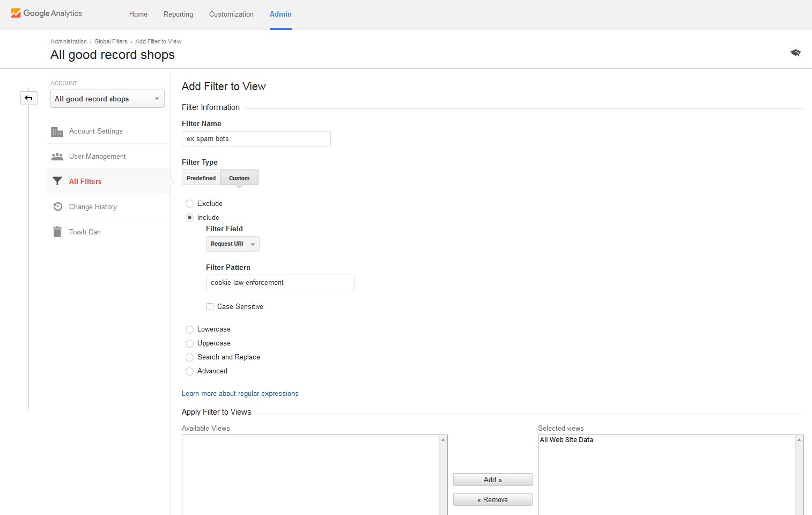The height and width of the screenshot is (515, 812).
Task: Click the Add Filter to View breadcrumb text
Action: [x=158, y=41]
